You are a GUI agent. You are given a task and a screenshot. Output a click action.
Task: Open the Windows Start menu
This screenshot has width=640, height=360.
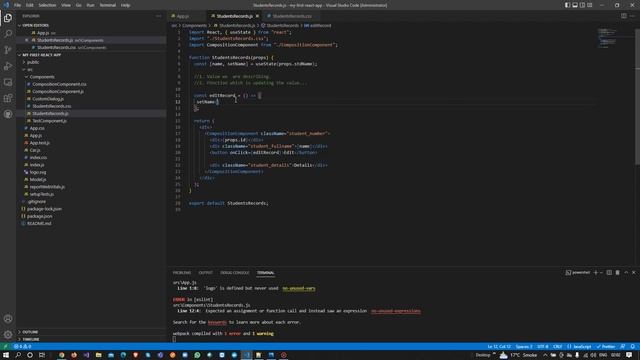click(6, 355)
